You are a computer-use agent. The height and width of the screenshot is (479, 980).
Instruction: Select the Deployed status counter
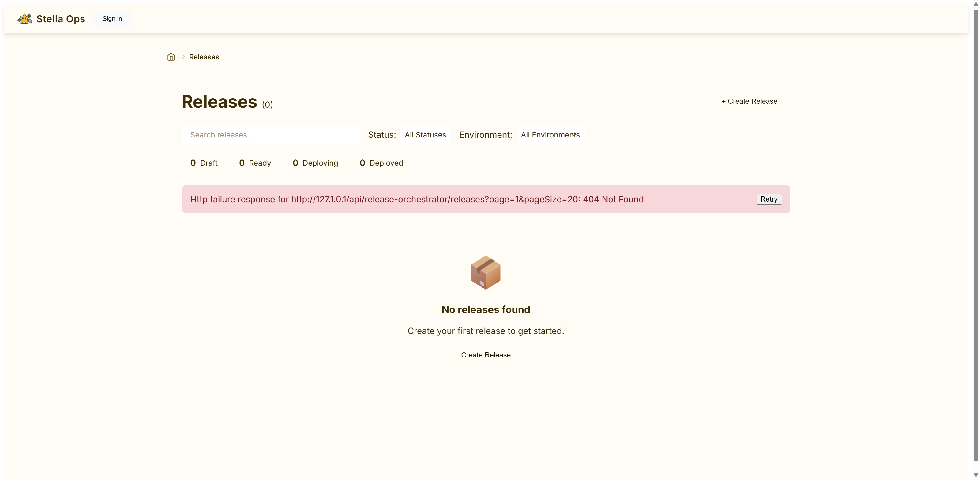381,163
